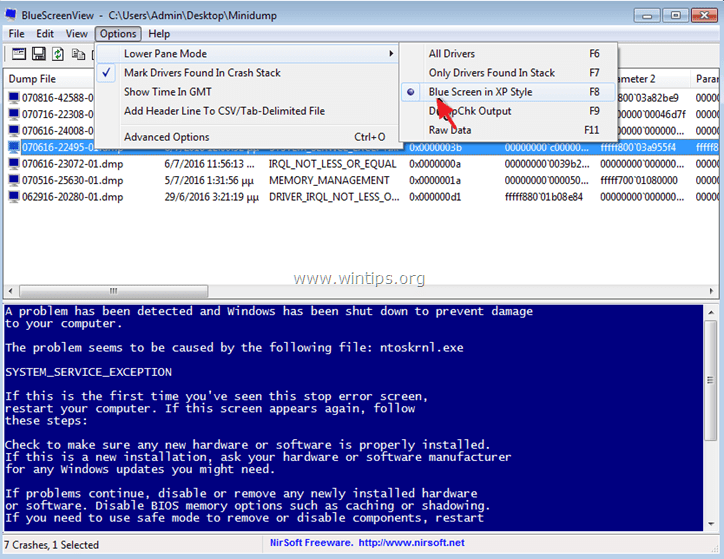Toggle Mark Drivers Found In Crash Stack
The image size is (724, 559).
click(x=202, y=73)
